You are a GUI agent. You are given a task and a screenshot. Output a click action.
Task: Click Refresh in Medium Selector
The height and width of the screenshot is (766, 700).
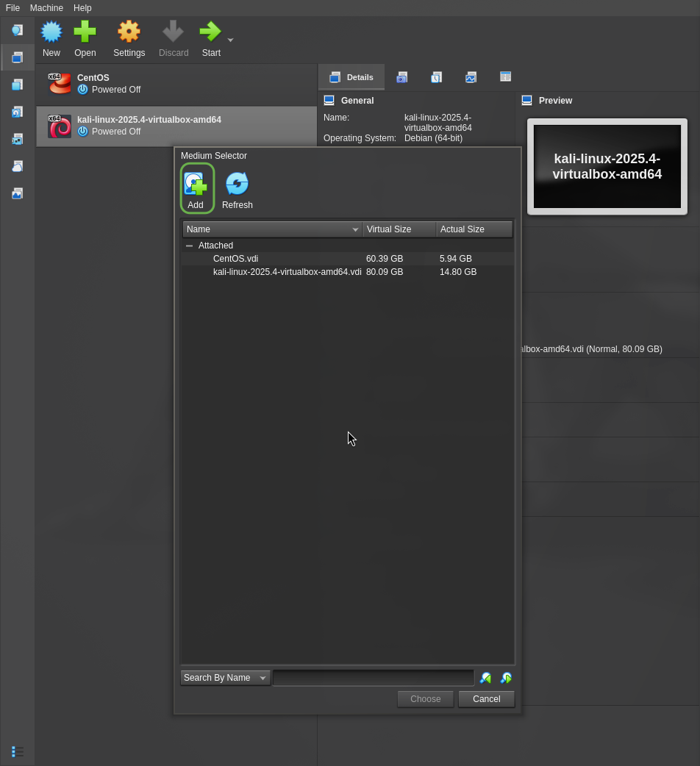pos(238,190)
